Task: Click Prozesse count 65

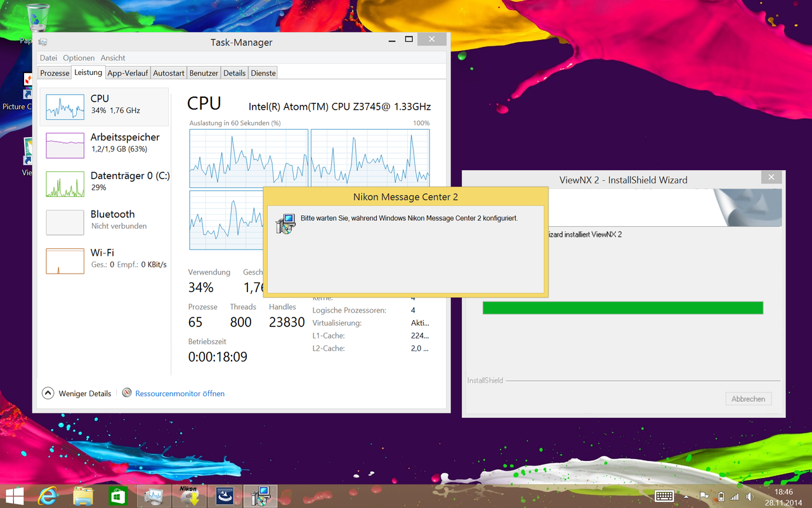Action: click(x=195, y=322)
